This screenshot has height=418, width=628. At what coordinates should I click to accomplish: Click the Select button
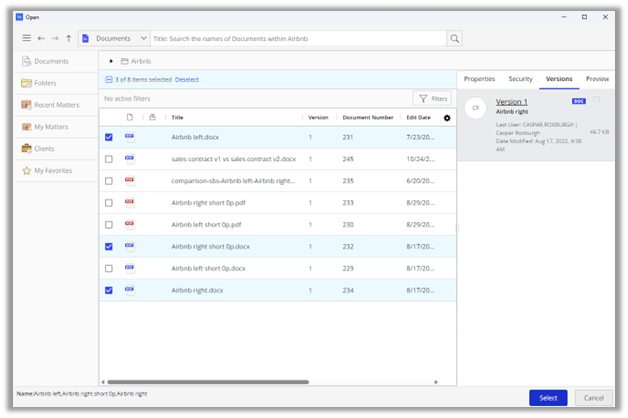pos(548,398)
